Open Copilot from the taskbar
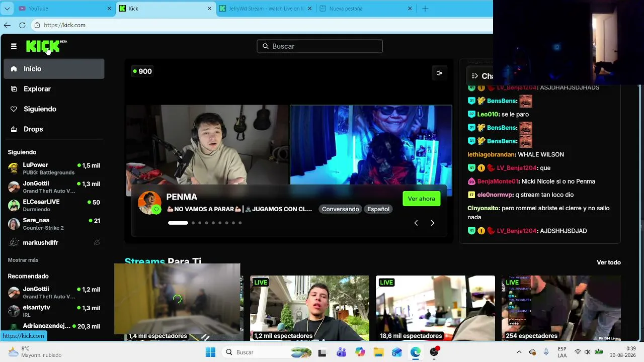 pos(360,352)
